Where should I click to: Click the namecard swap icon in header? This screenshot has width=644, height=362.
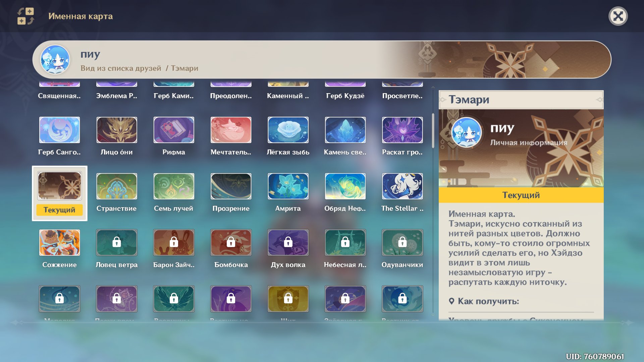(26, 16)
